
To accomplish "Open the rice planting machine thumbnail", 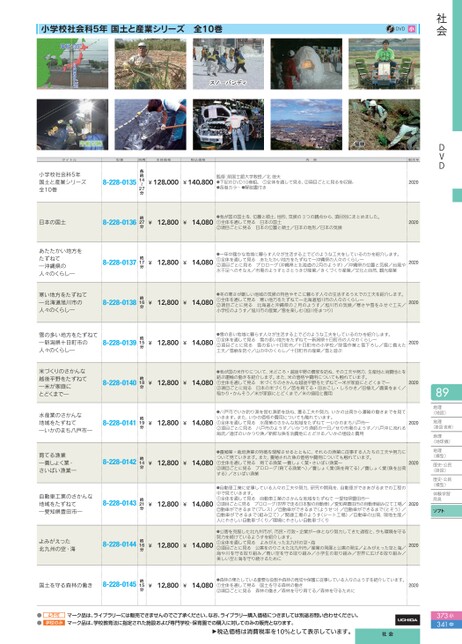I will [384, 64].
